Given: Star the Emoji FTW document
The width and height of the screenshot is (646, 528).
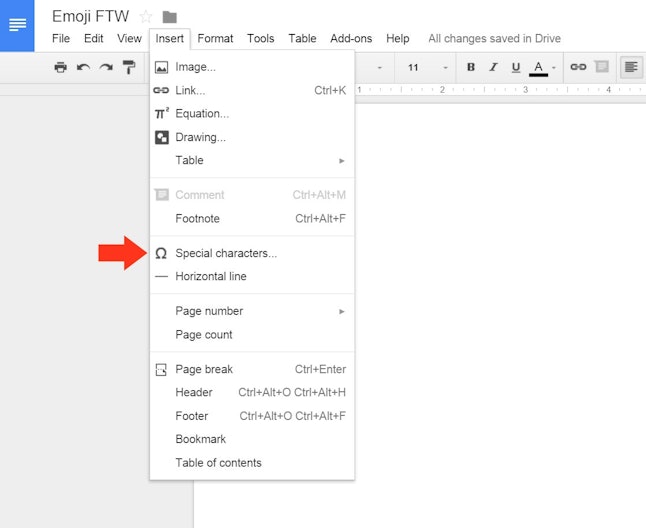Looking at the screenshot, I should pyautogui.click(x=145, y=17).
